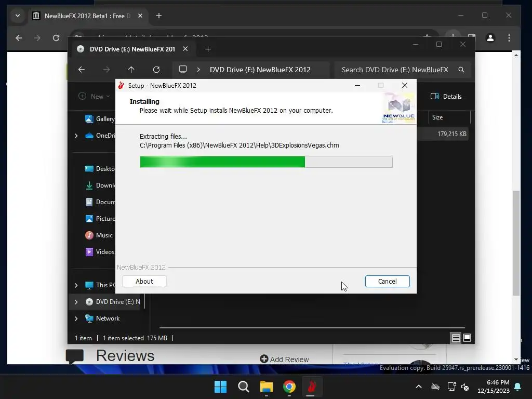Click the This PC monitor icon in address bar
This screenshot has height=399, width=532.
point(183,70)
